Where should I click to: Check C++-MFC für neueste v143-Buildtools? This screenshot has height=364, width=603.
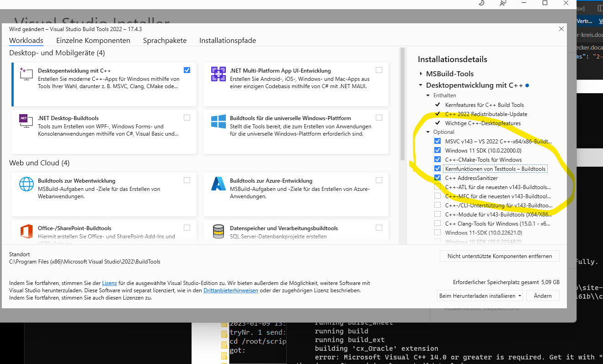[x=438, y=196]
